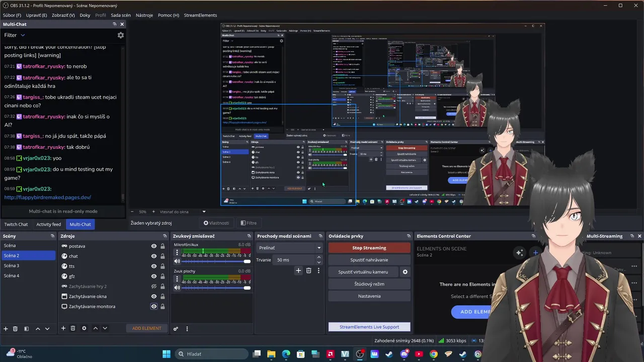Select Scéna 3 in scenes list
The image size is (644, 362).
click(x=28, y=265)
